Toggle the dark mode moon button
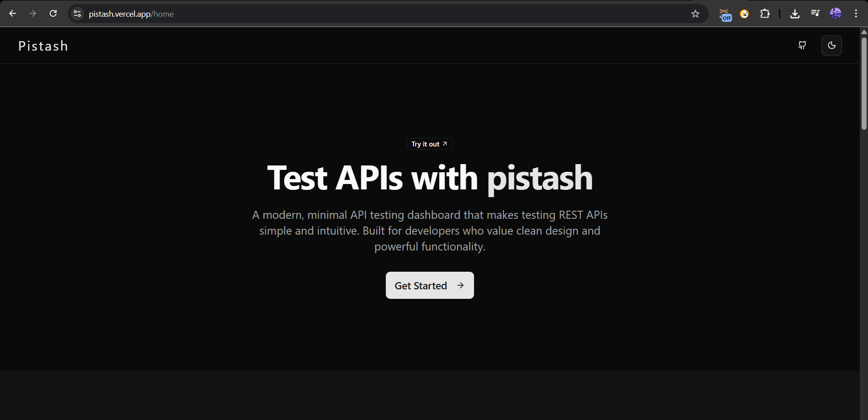Image resolution: width=868 pixels, height=420 pixels. point(831,45)
